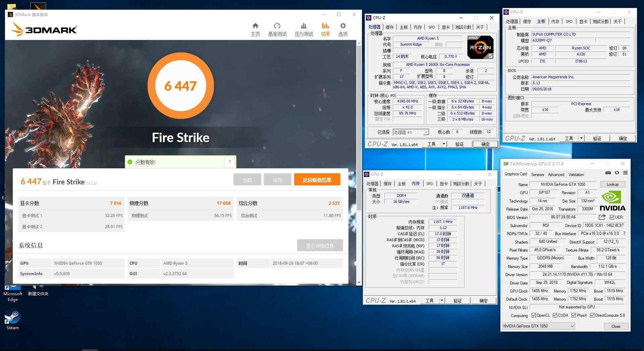Toggle the CUDA checkbox
Image resolution: width=644 pixels, height=351 pixels.
coord(555,315)
